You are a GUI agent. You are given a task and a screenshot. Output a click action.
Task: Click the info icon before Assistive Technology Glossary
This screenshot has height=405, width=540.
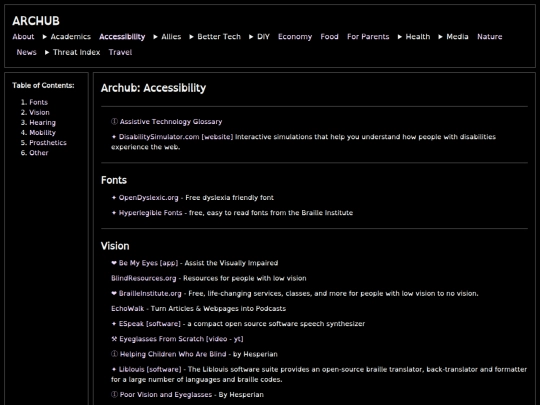tap(114, 122)
